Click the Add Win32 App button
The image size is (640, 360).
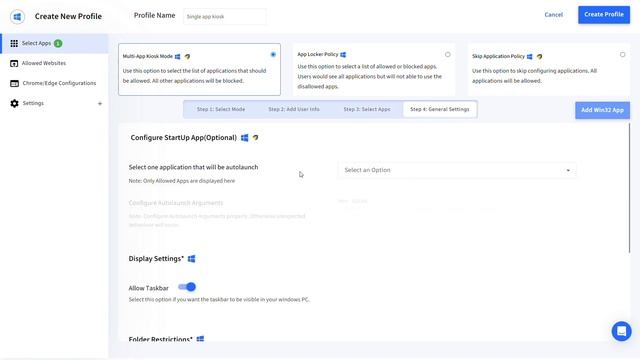click(x=602, y=110)
